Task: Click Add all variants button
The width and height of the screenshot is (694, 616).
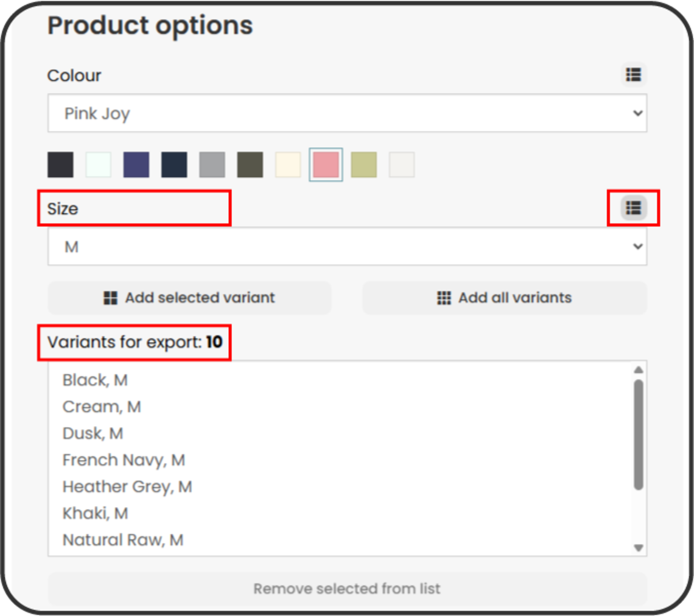Action: point(504,298)
